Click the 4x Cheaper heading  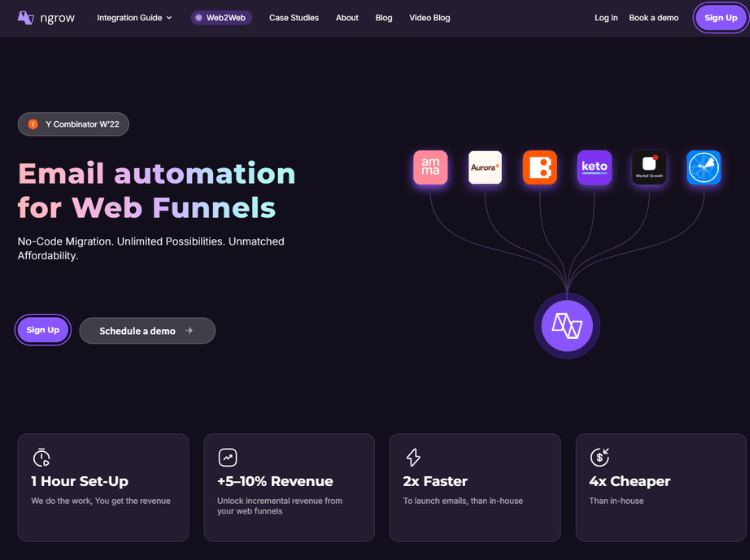click(629, 481)
